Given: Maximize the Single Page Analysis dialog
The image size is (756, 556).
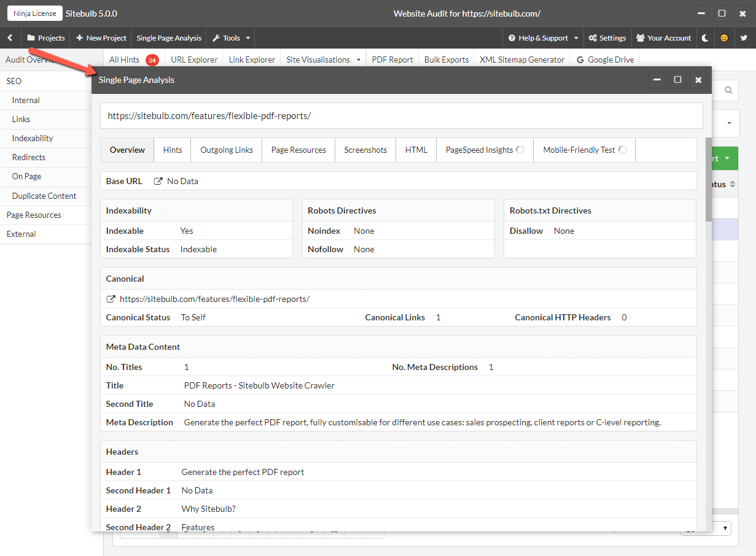Looking at the screenshot, I should 677,80.
